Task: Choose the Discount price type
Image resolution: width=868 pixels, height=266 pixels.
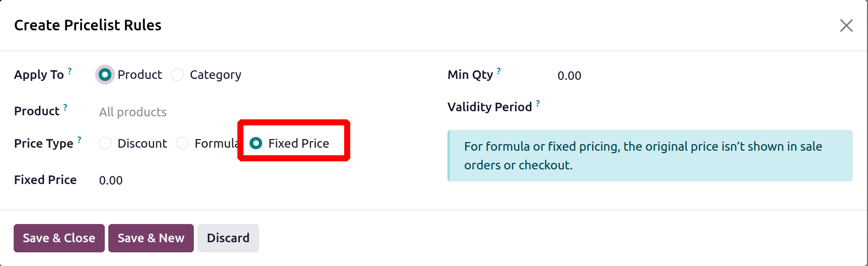Action: tap(105, 144)
